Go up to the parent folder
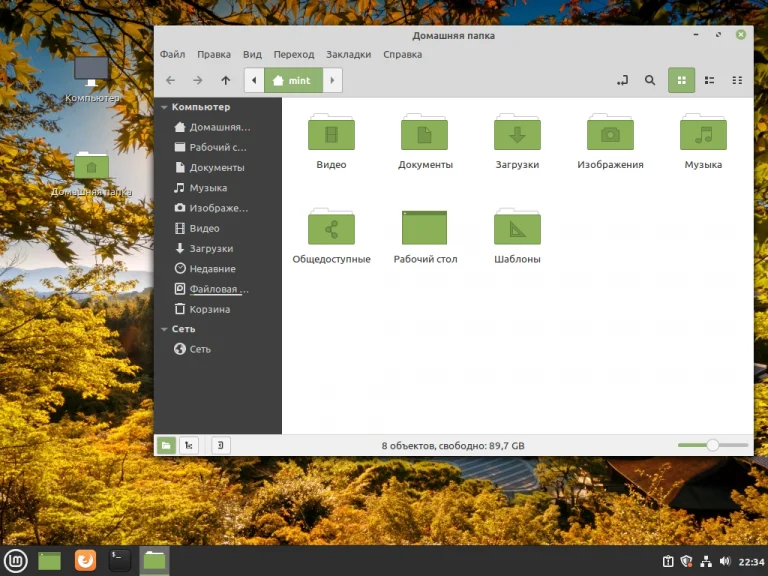Screen dimensions: 768x576 click(x=226, y=81)
